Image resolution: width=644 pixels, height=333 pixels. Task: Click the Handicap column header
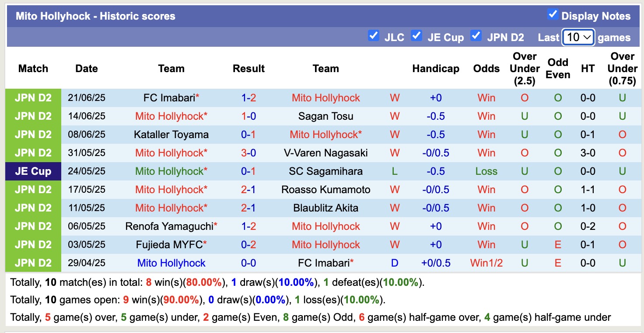(x=436, y=68)
